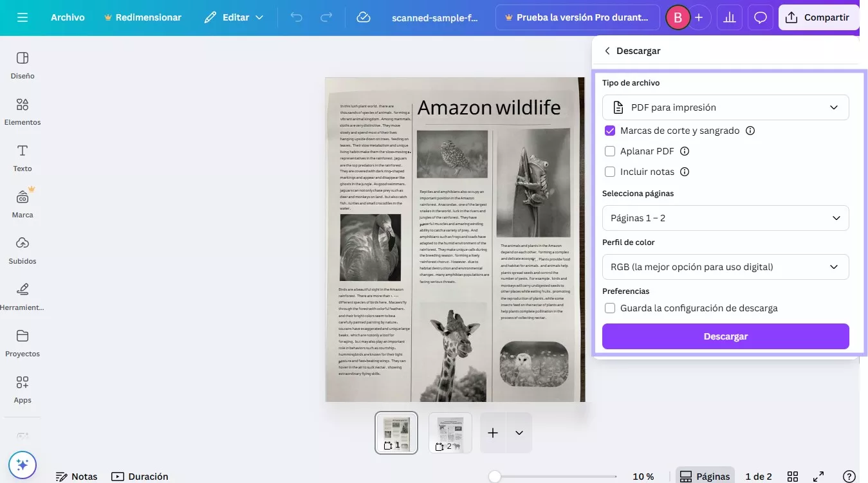This screenshot has width=868, height=483.
Task: Open the Duración settings
Action: 140,477
